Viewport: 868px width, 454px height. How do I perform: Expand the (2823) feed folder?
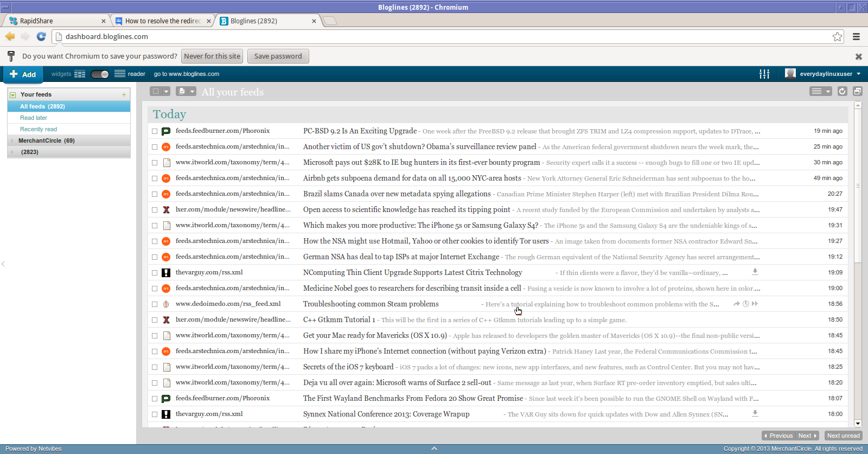coord(12,152)
